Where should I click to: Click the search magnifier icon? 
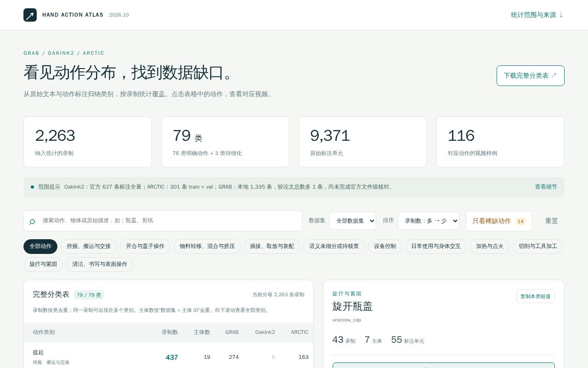(32, 221)
